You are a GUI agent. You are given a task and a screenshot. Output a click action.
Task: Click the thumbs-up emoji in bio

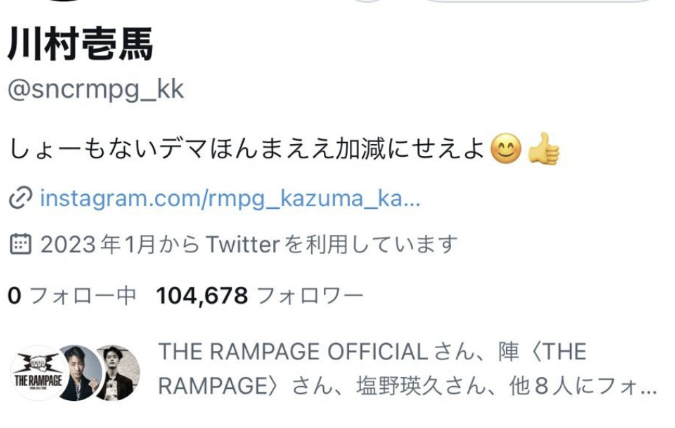click(544, 149)
